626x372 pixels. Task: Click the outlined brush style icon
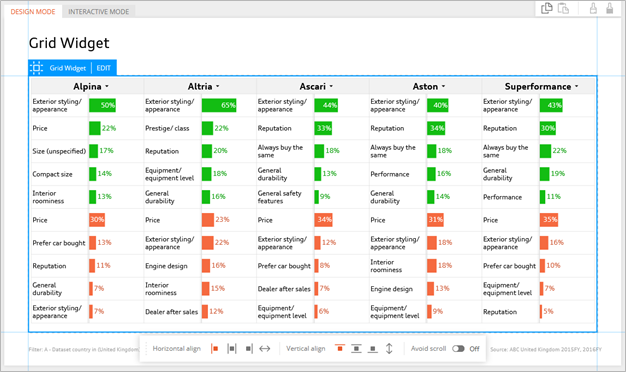tap(593, 8)
